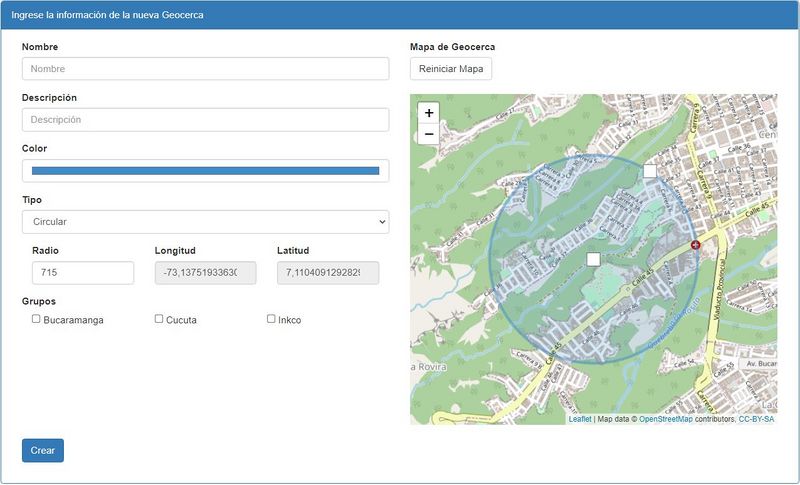Screen dimensions: 800x485
Task: Tick the Inkco group checkbox
Action: (271, 319)
